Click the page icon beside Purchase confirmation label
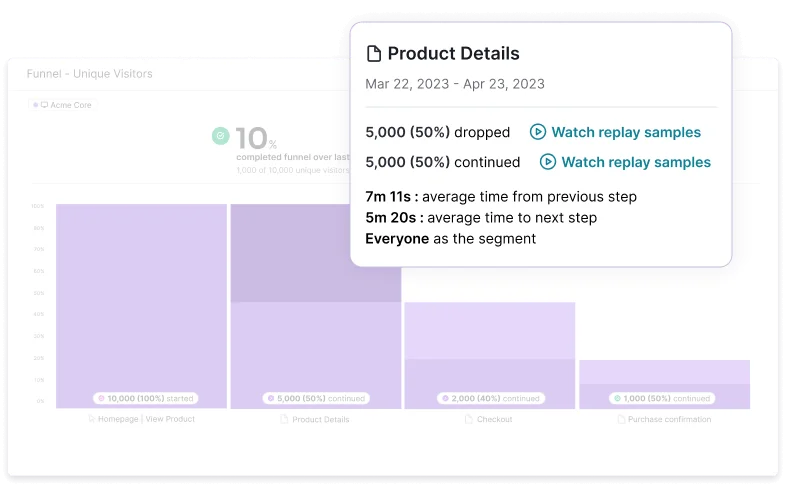The width and height of the screenshot is (786, 487). click(x=621, y=420)
